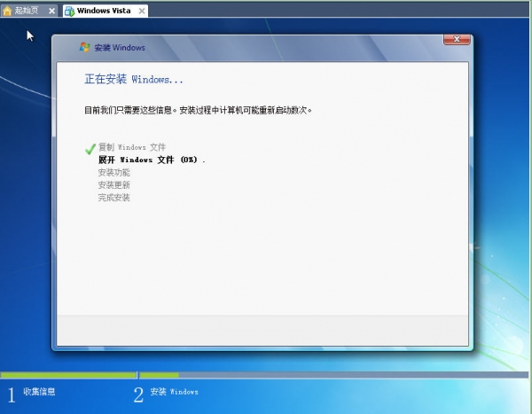Click the 目前我们只需要这些信息 description line
532x414 pixels.
click(198, 110)
